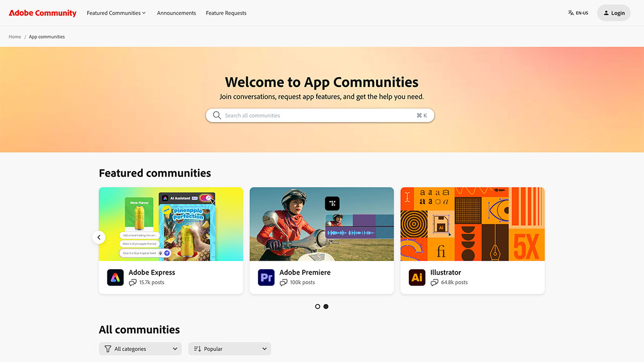Open the Popular sorting dropdown

coord(229,349)
